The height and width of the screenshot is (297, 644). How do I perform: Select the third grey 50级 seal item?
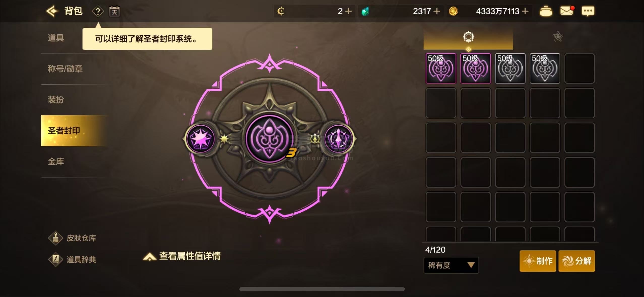[x=510, y=68]
